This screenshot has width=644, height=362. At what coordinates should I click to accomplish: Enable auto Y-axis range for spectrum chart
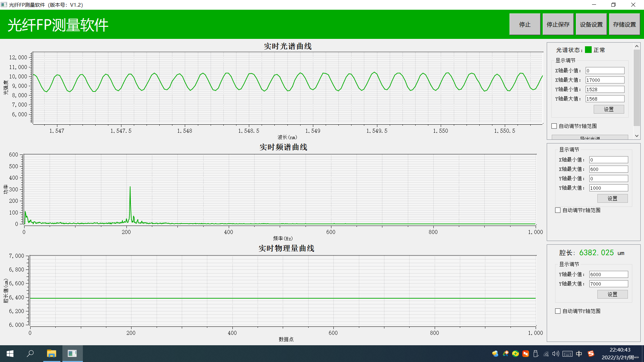[x=554, y=126]
